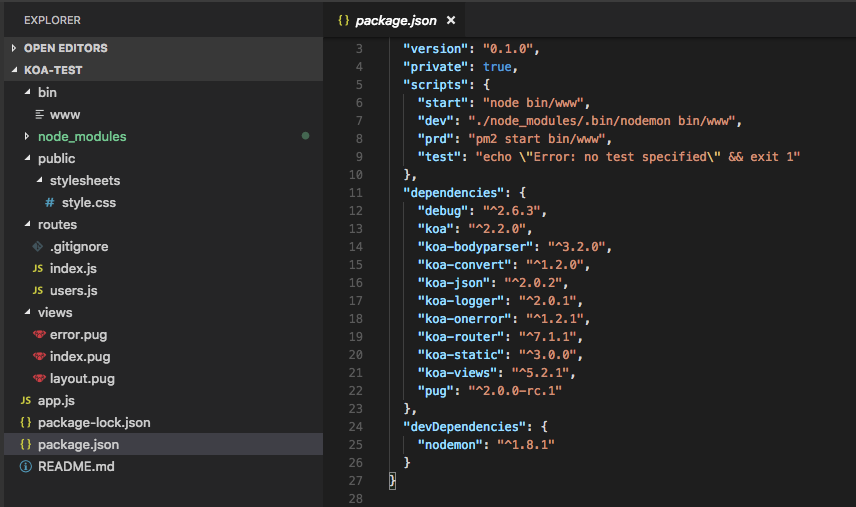
Task: Click the JS icon beside users.js
Action: pyautogui.click(x=38, y=290)
